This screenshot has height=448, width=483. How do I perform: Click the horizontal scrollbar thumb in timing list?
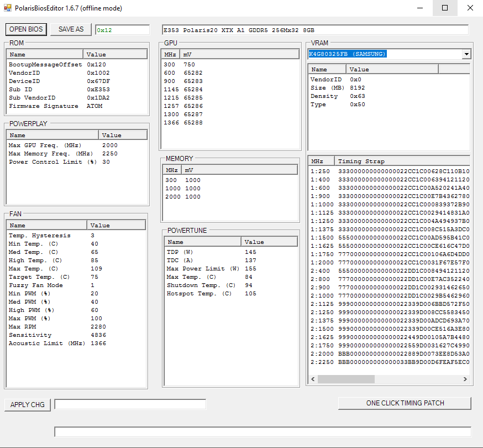click(346, 379)
